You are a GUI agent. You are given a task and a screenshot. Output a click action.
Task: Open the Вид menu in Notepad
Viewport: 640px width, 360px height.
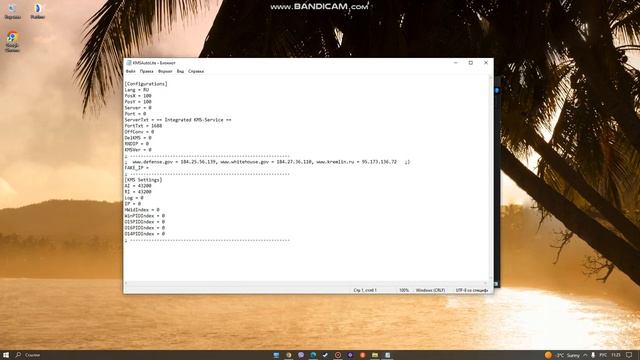click(x=180, y=71)
